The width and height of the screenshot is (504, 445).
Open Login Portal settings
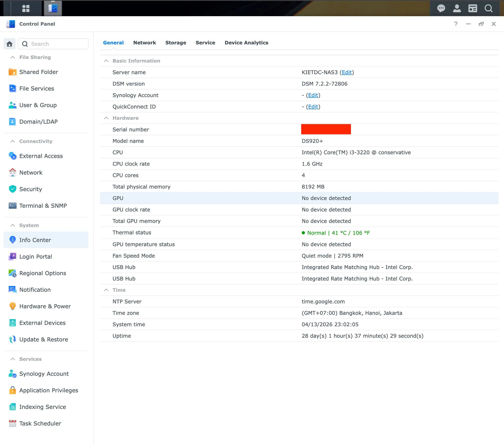46,256
